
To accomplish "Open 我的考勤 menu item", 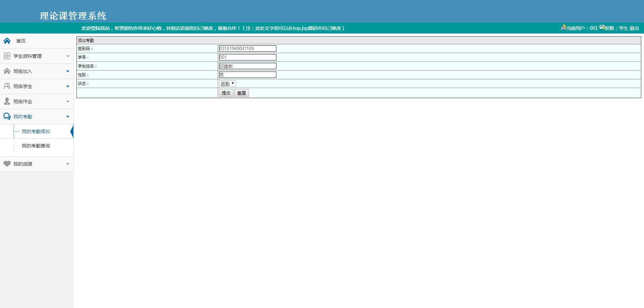I will tap(23, 117).
